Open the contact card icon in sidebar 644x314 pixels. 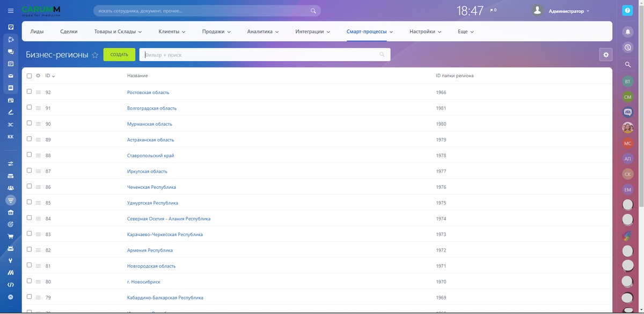coord(11,100)
